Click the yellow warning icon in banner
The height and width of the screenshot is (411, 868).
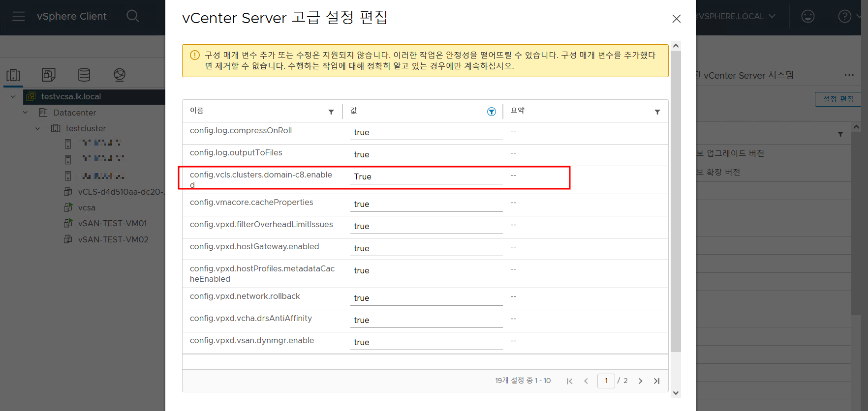195,55
